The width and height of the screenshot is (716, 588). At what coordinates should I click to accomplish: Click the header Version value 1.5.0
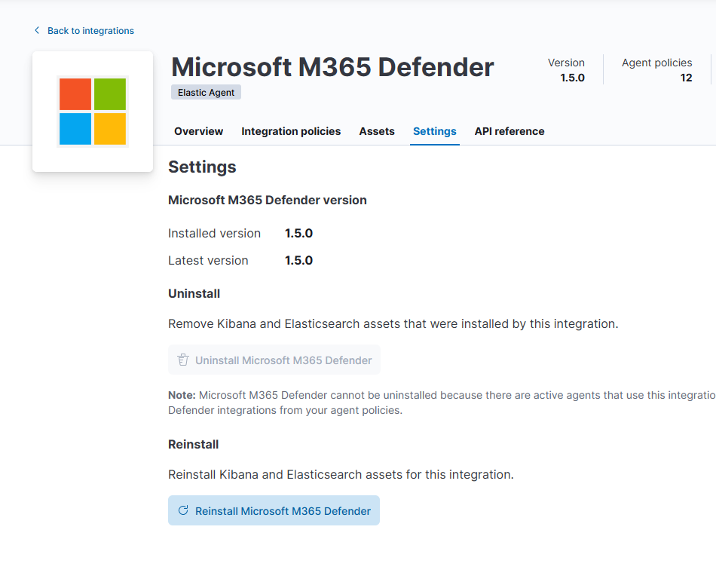[572, 78]
